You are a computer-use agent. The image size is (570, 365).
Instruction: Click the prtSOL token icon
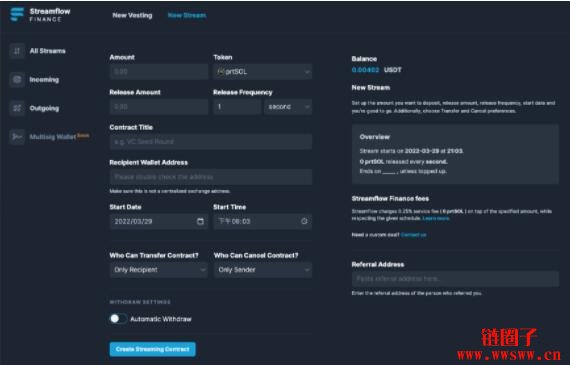pyautogui.click(x=221, y=72)
